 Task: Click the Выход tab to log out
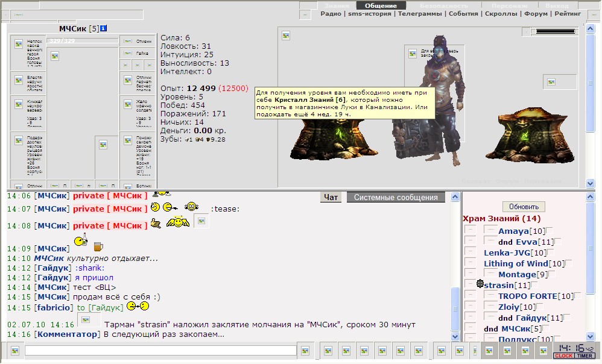coord(557,6)
